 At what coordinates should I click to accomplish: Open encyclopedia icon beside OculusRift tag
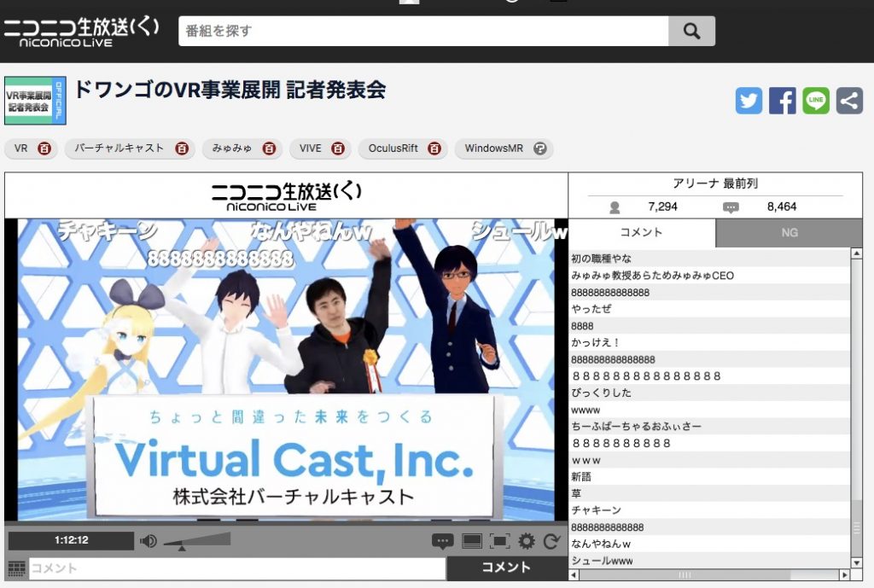coord(434,148)
